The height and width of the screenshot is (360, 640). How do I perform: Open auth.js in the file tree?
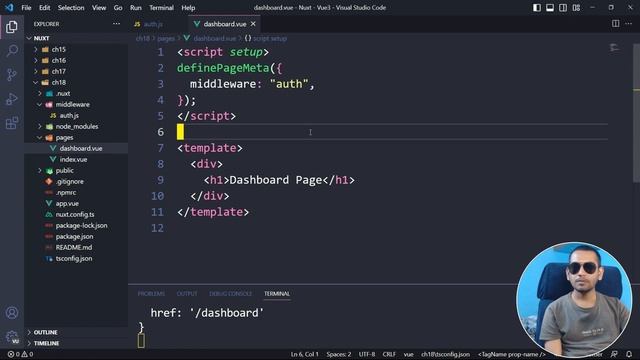pyautogui.click(x=76, y=116)
